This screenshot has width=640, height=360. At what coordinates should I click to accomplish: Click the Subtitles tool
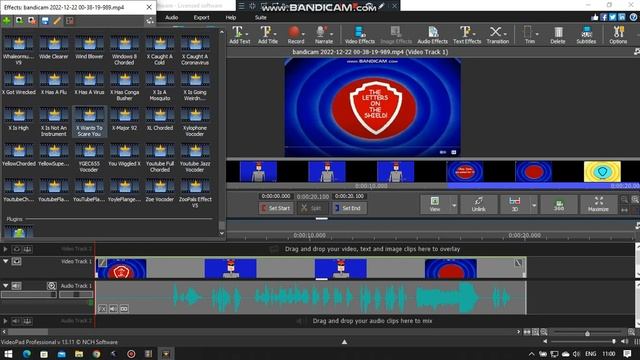586,35
